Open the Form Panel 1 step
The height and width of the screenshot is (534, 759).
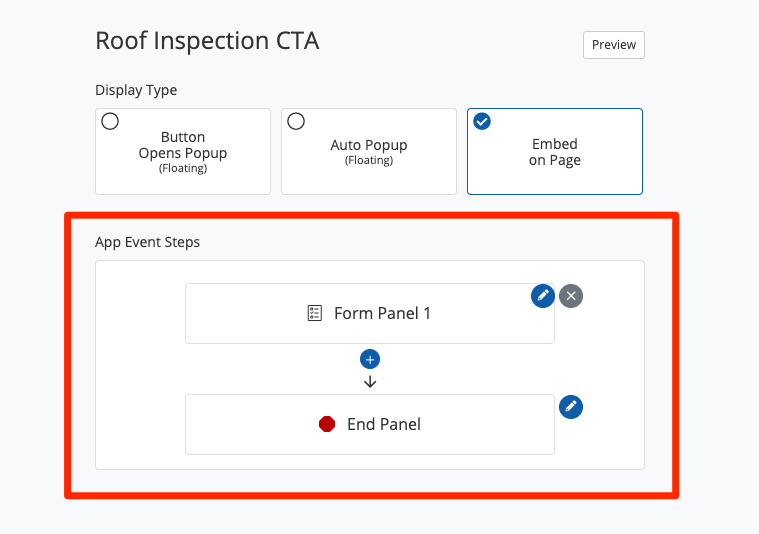click(370, 313)
